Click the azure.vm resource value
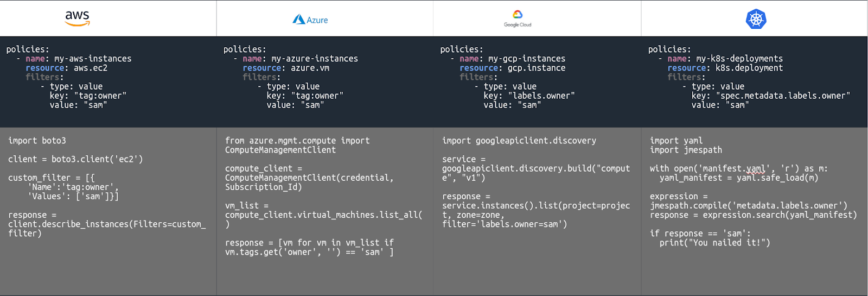 coord(310,68)
